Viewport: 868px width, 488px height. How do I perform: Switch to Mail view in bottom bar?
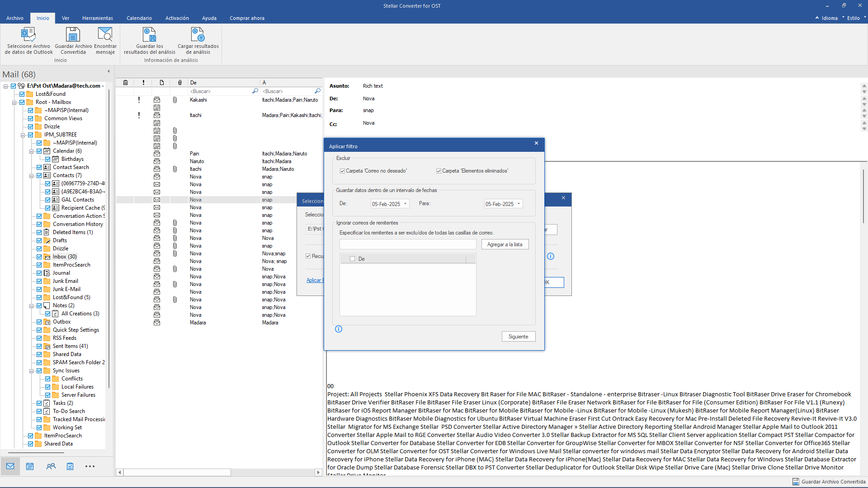pyautogui.click(x=10, y=466)
